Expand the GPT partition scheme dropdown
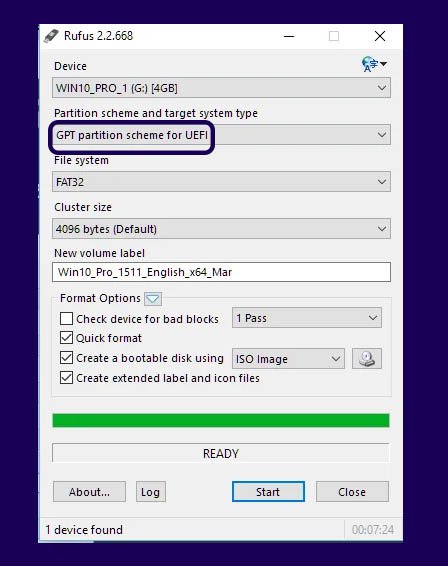 (x=221, y=135)
